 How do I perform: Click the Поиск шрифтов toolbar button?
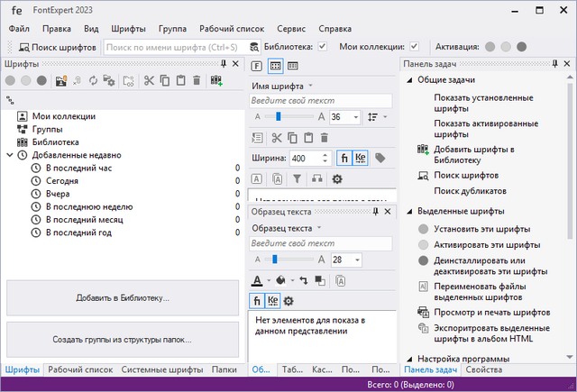[58, 47]
